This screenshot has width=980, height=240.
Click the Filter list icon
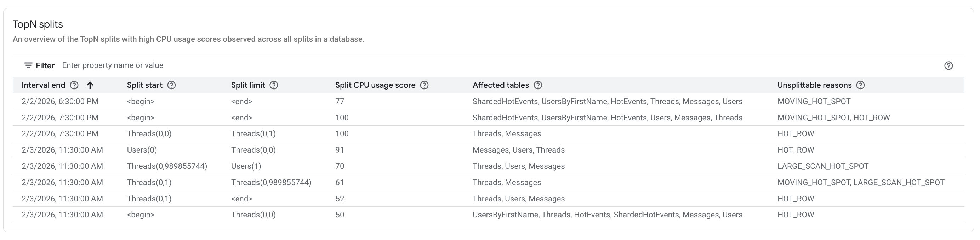[28, 66]
